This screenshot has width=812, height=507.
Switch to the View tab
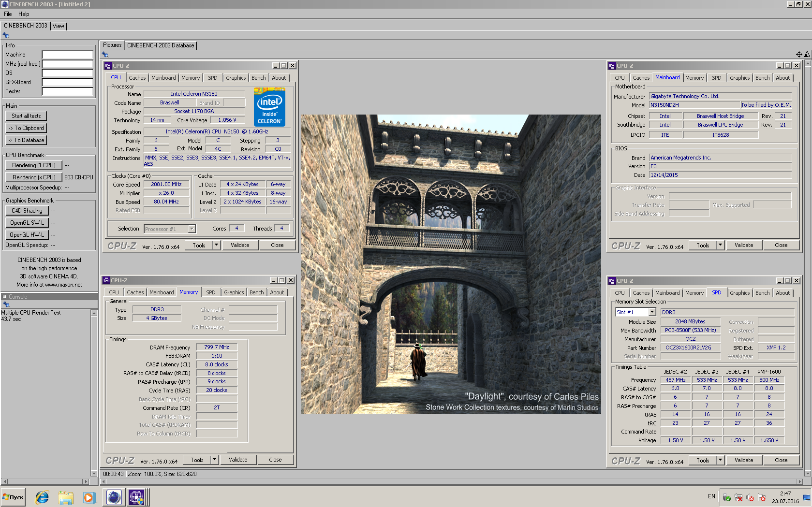tap(59, 26)
